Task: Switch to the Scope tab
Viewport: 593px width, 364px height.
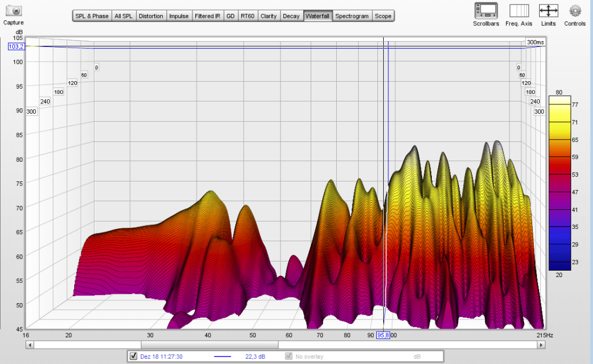Action: tap(383, 16)
